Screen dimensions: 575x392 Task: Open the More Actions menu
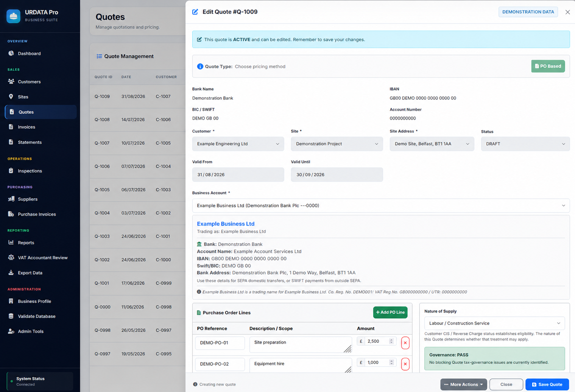(x=463, y=384)
